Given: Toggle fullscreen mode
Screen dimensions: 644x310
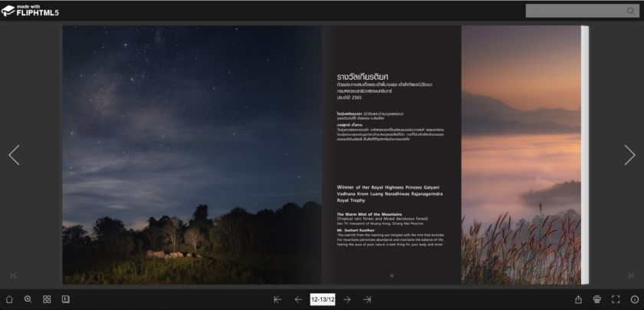Looking at the screenshot, I should [x=616, y=299].
